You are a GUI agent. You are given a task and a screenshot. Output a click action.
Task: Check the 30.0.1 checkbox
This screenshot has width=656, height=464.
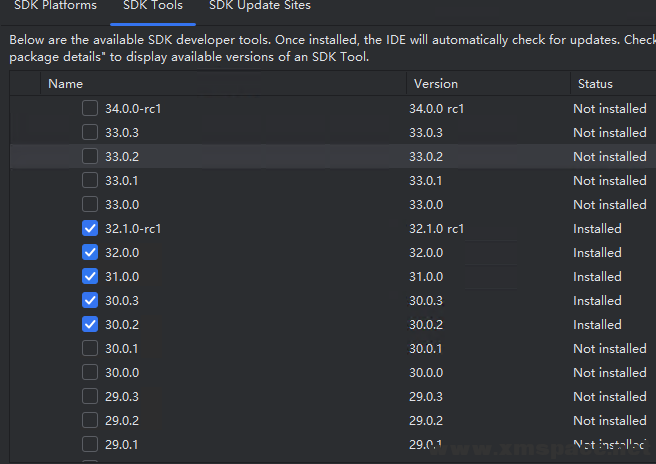click(90, 349)
